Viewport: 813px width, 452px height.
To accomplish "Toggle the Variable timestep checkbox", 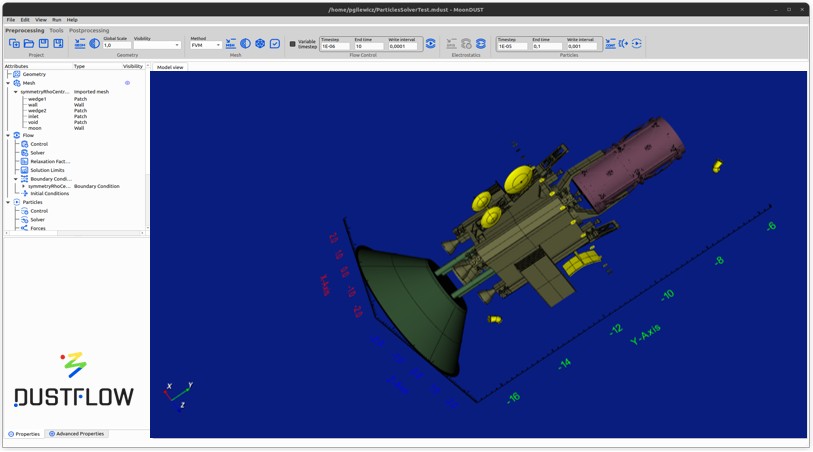I will coord(292,44).
